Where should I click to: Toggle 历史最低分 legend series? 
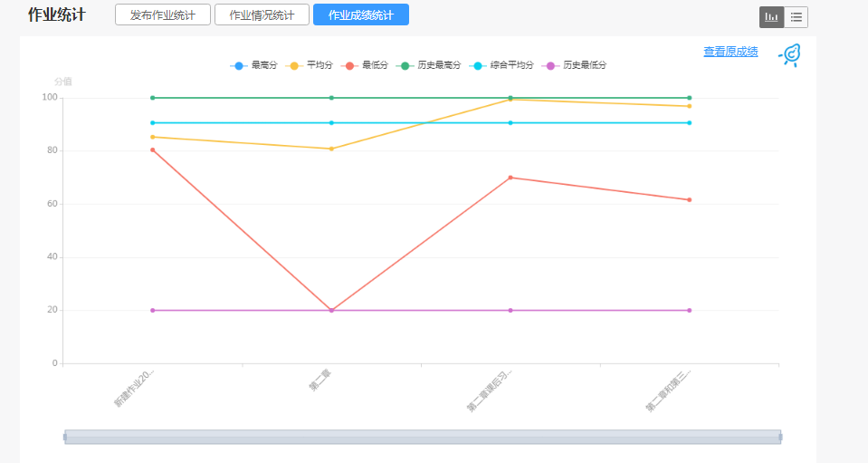[574, 65]
